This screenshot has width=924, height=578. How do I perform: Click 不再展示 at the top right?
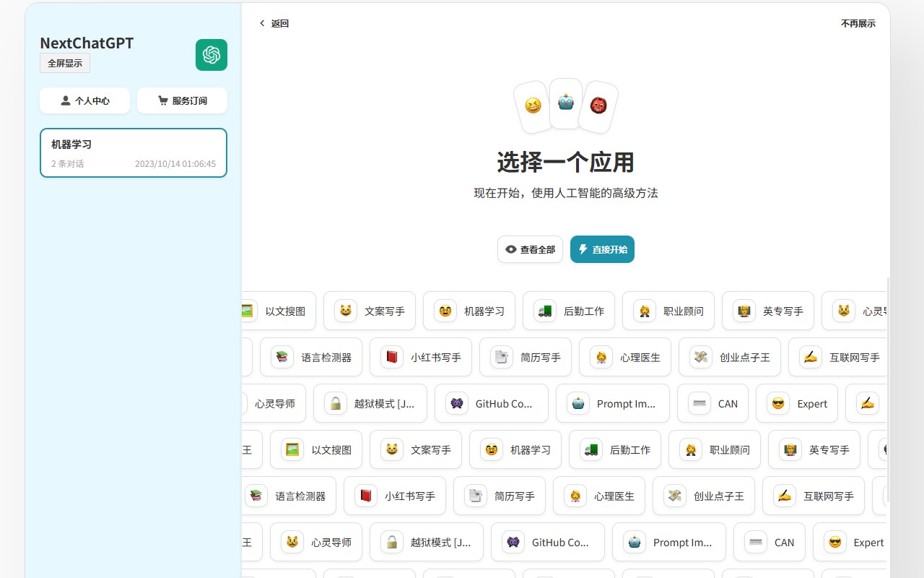pos(858,23)
